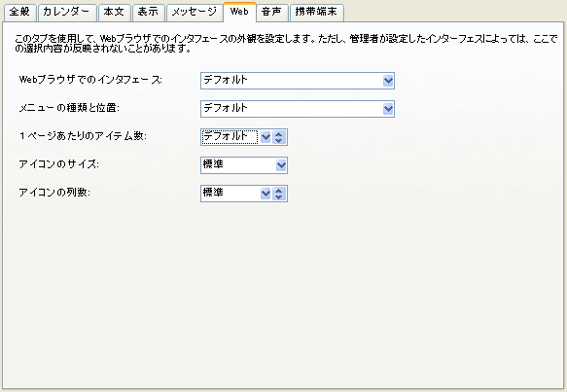Image resolution: width=567 pixels, height=392 pixels.
Task: Open the メッセージ tab
Action: click(195, 13)
